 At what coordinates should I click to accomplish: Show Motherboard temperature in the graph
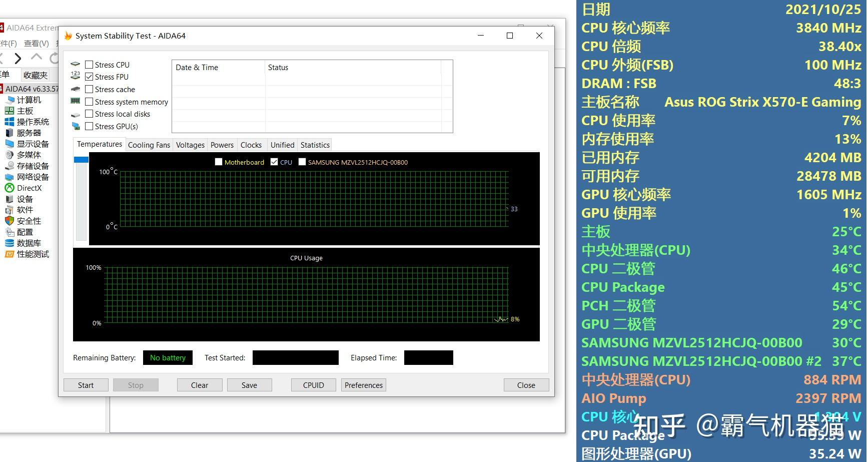(x=219, y=162)
